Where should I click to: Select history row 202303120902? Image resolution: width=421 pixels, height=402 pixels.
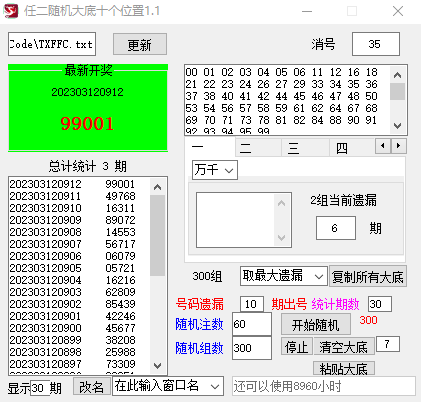[x=79, y=304]
